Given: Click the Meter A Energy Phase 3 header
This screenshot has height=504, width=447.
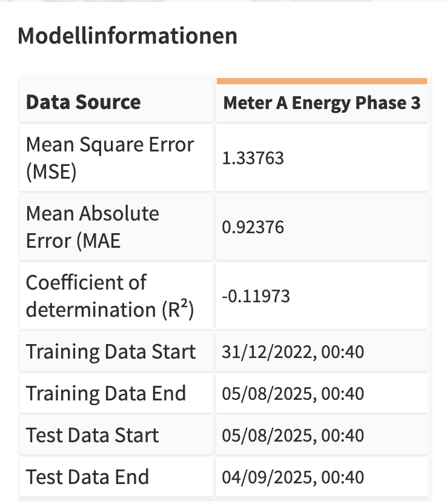Looking at the screenshot, I should point(322,103).
